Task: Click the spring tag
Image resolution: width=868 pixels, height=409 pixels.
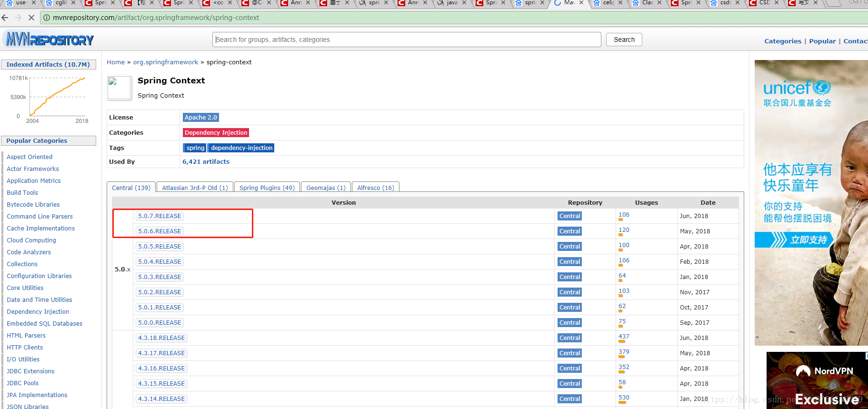Action: (x=195, y=148)
